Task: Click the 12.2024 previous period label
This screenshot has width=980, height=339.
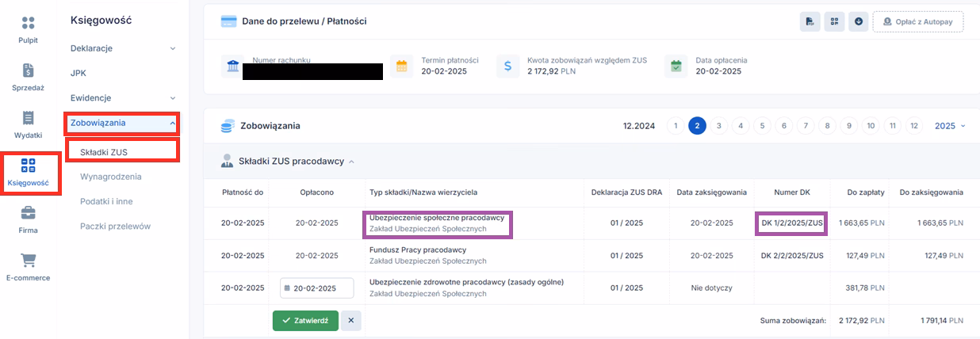Action: coord(639,126)
